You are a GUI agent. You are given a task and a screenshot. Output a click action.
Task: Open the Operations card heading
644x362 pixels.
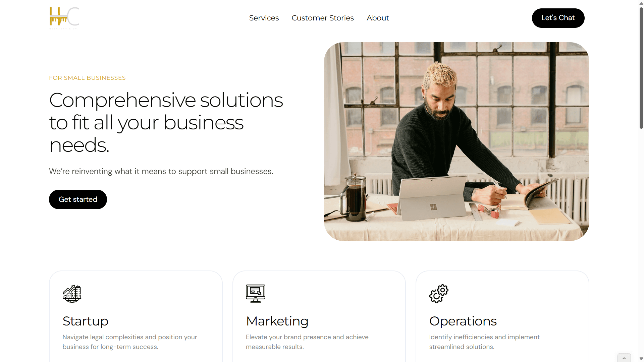tap(463, 321)
